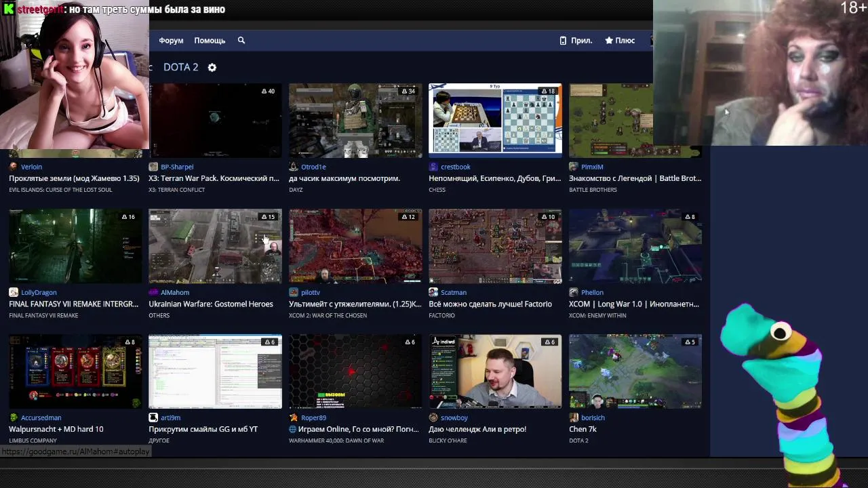This screenshot has width=868, height=488.
Task: Open snowboy channel name link
Action: pos(454,418)
